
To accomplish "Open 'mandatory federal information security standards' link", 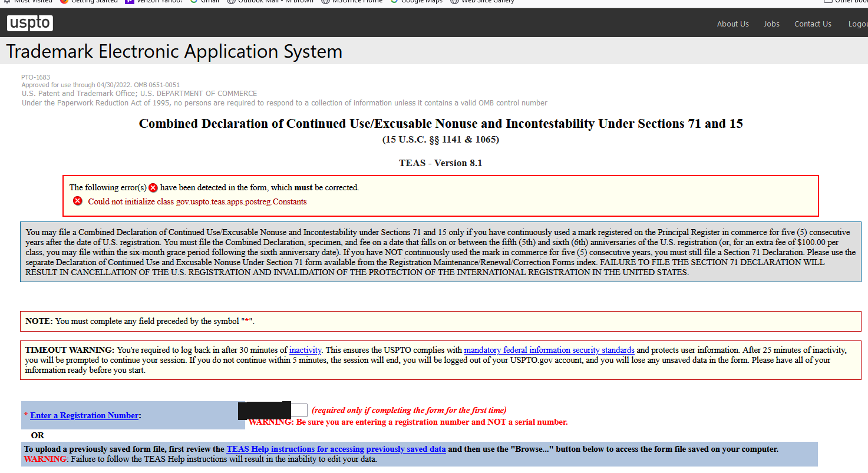I will point(549,350).
